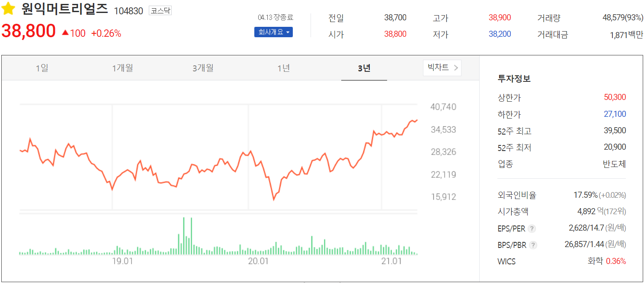The width and height of the screenshot is (644, 283).
Task: Click 하한가 value 27,100
Action: tap(615, 114)
